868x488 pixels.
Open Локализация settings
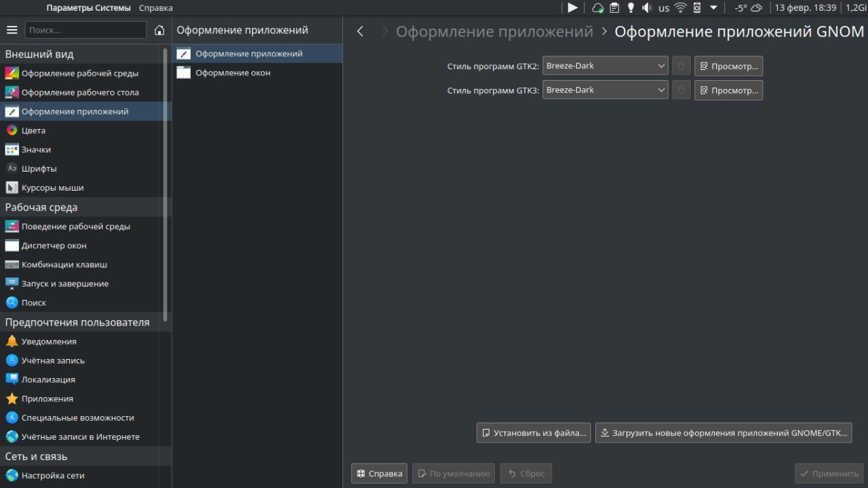tap(85, 379)
